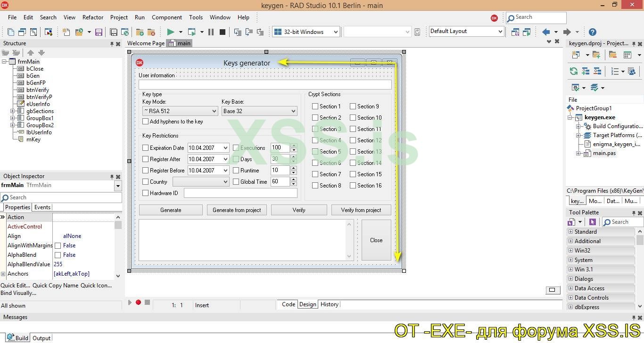Click the New Items toolbar icon

pyautogui.click(x=66, y=32)
